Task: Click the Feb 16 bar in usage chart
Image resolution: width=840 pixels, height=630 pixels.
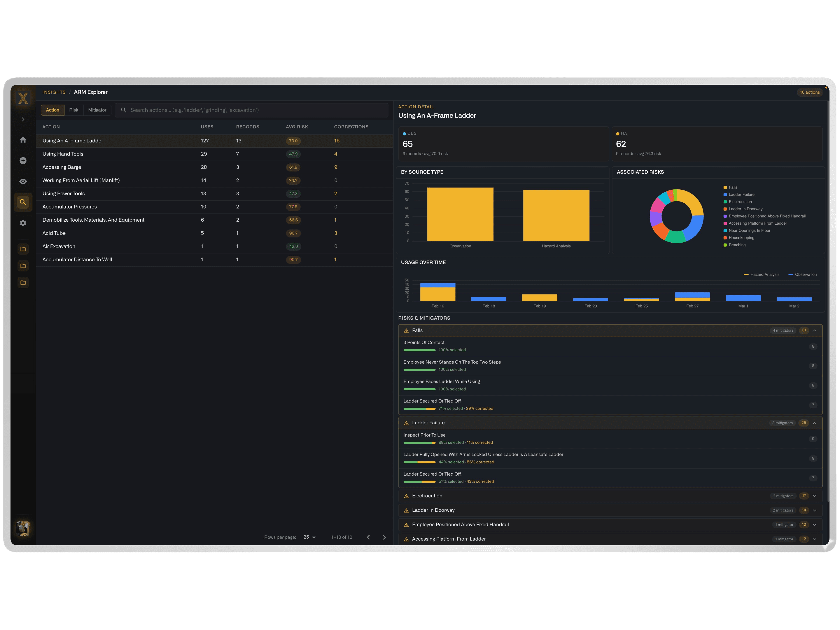Action: tap(437, 292)
